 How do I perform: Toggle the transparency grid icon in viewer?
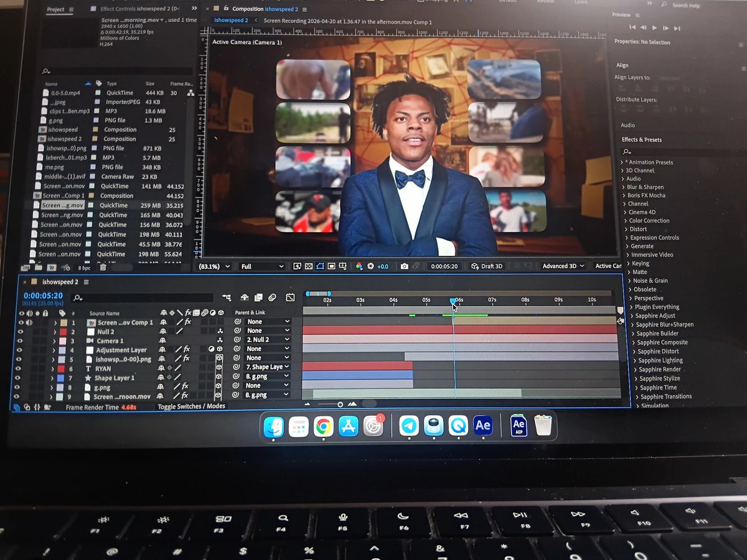(x=309, y=266)
